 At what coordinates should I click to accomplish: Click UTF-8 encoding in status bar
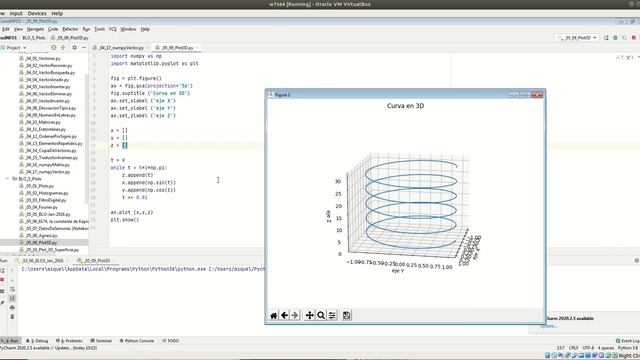588,348
